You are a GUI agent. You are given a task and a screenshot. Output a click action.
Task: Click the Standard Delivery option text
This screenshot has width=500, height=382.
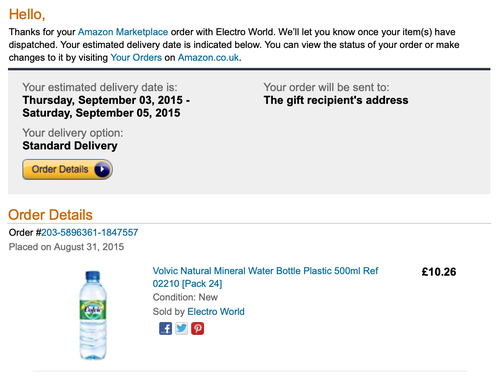pos(70,146)
